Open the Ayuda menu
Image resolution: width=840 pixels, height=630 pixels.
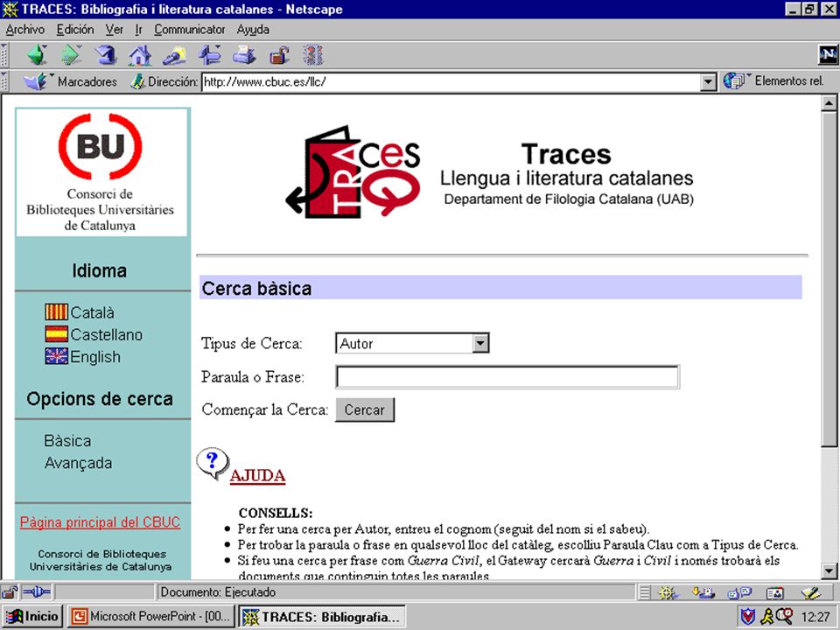[253, 30]
